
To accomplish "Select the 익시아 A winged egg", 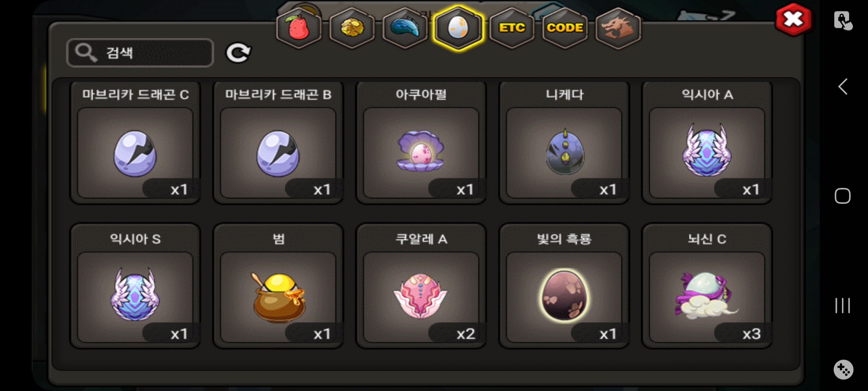I will pos(707,143).
